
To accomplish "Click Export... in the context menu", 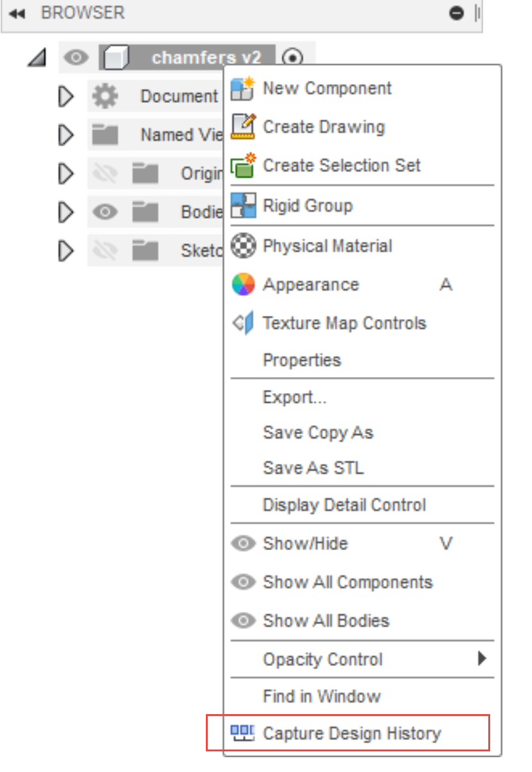I will pos(295,398).
